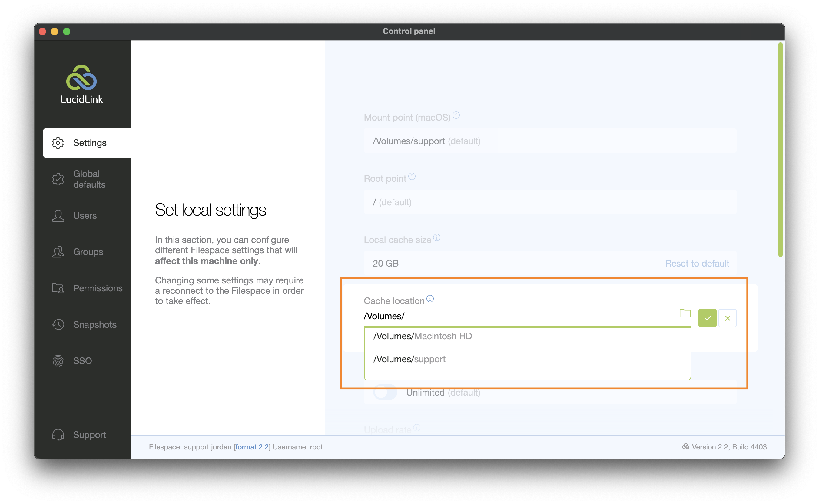
Task: Confirm cache location with green checkmark
Action: tap(708, 318)
